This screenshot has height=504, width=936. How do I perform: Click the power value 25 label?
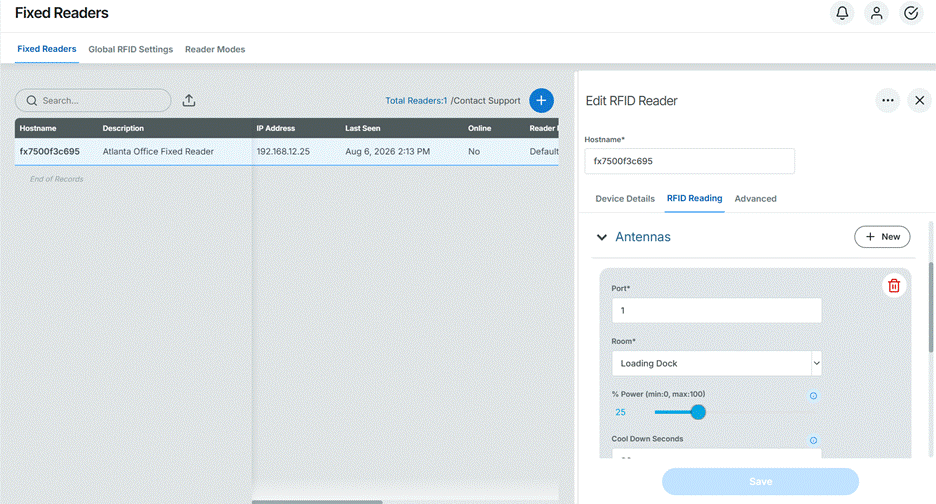click(x=620, y=412)
